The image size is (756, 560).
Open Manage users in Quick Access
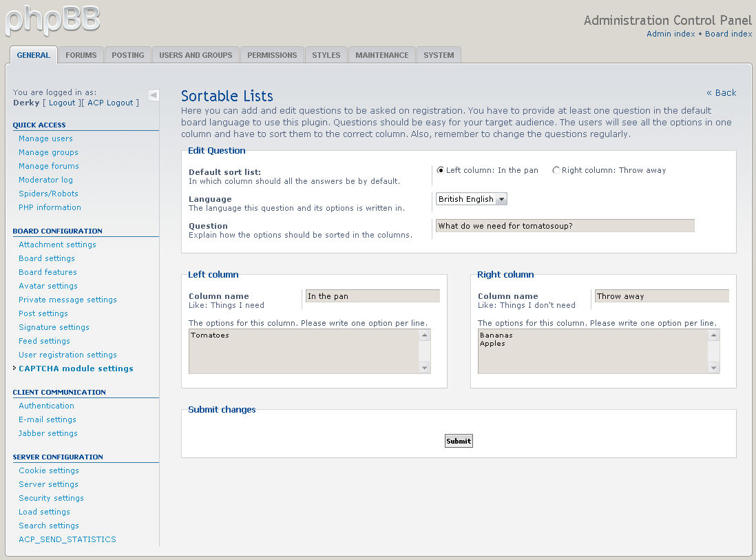(x=45, y=138)
